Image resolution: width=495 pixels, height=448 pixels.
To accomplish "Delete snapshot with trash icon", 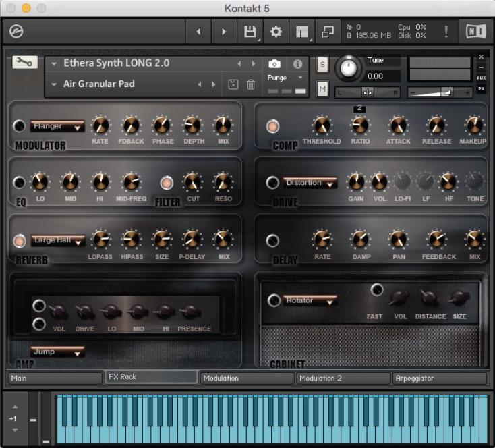I will [251, 84].
